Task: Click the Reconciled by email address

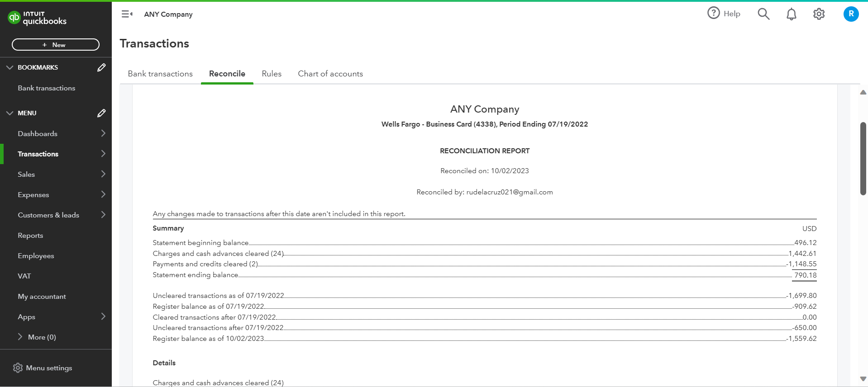Action: click(510, 192)
